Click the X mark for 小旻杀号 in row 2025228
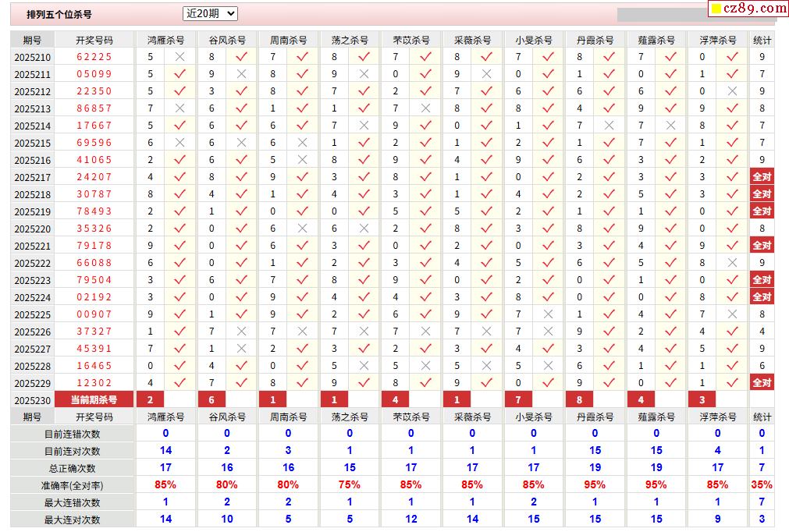Viewport: 789px width, 532px height. pyautogui.click(x=548, y=366)
